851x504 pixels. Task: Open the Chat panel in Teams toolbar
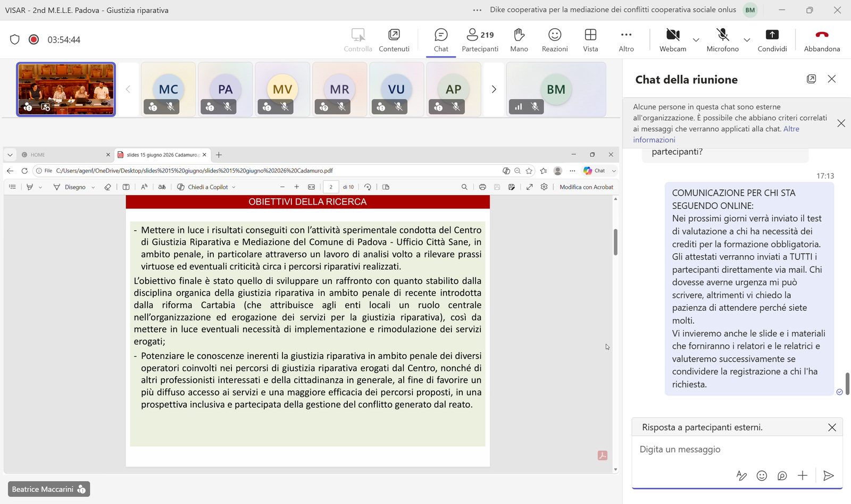[x=441, y=40]
